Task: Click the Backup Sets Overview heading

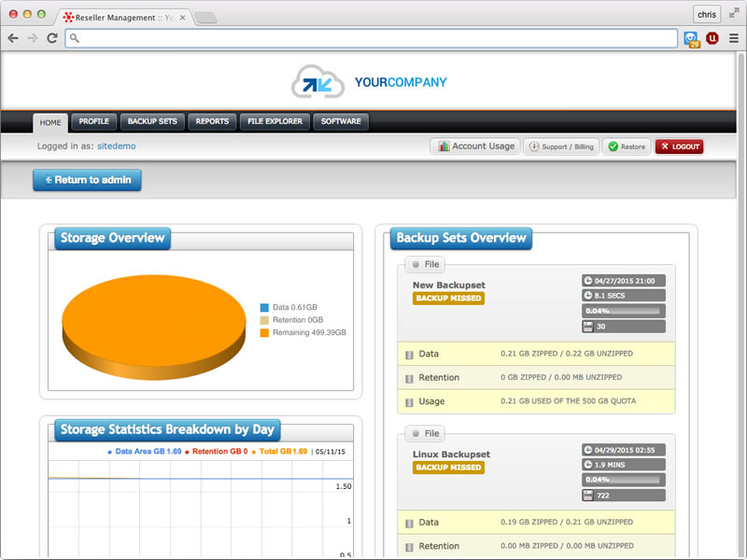Action: pyautogui.click(x=461, y=238)
